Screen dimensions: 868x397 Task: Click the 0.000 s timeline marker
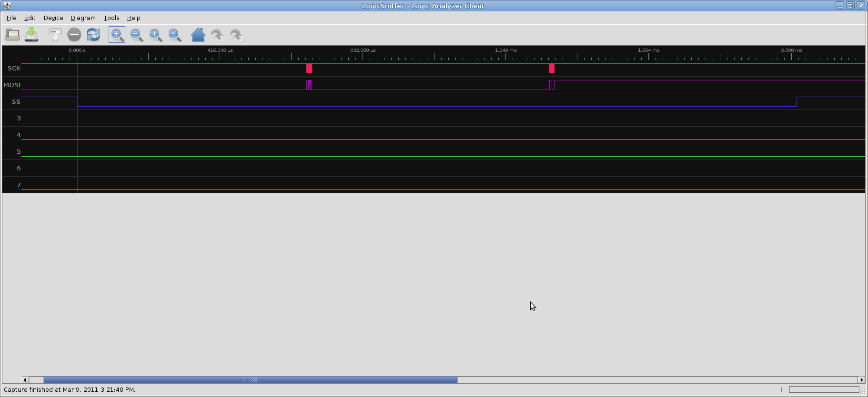coord(77,50)
